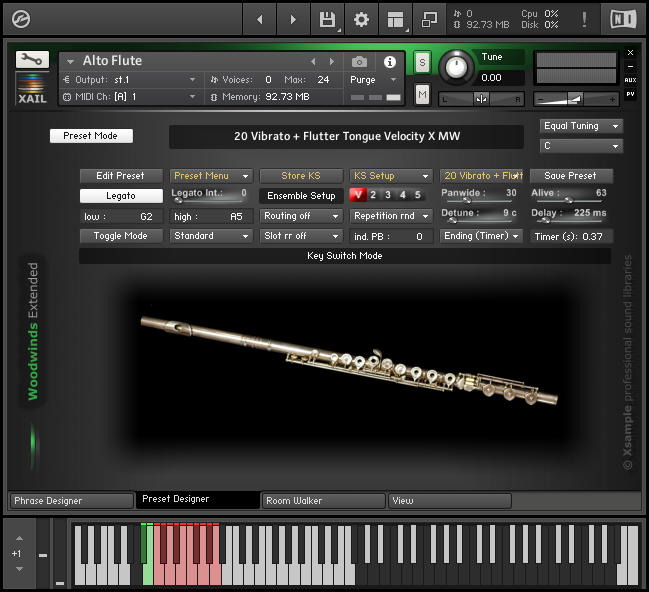Click the PV button
649x592 pixels.
click(x=630, y=94)
